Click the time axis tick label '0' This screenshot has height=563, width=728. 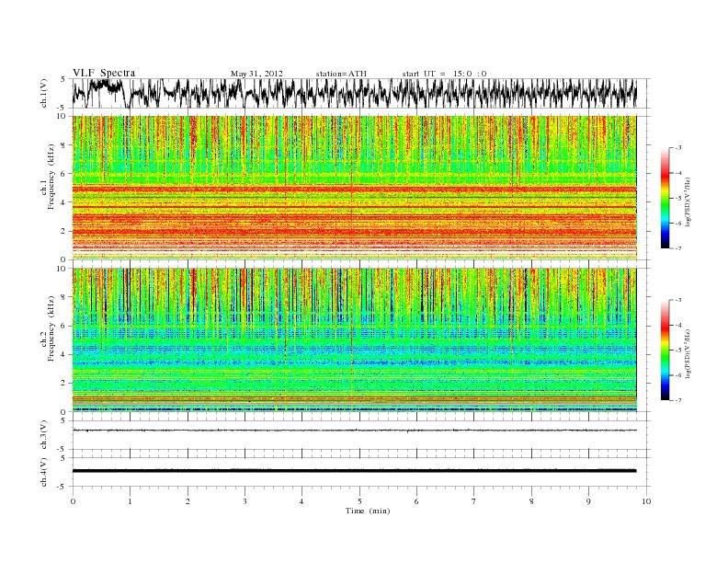click(73, 501)
